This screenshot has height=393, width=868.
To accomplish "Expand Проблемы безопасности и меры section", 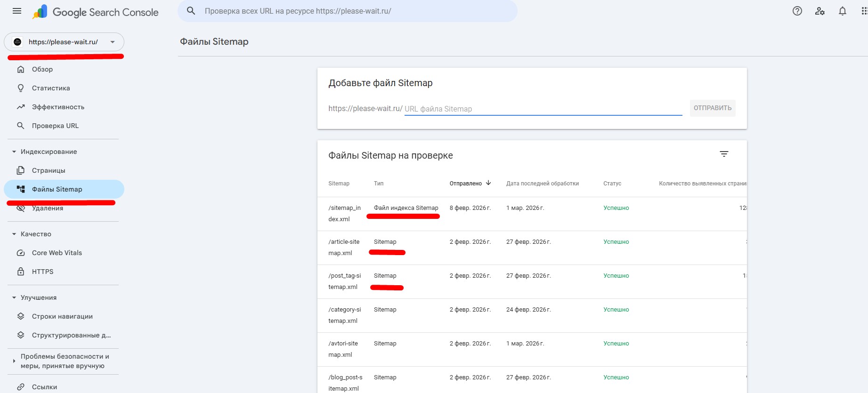I will (x=14, y=361).
